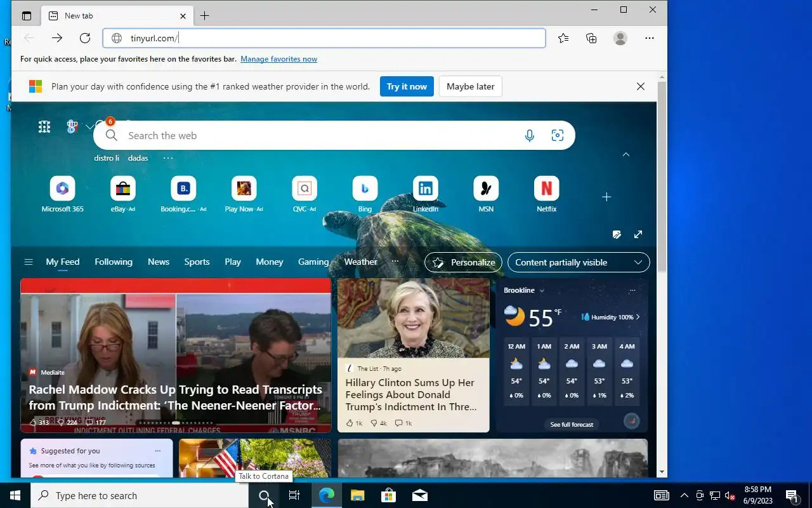
Task: Open File Explorer from the taskbar
Action: tap(357, 496)
